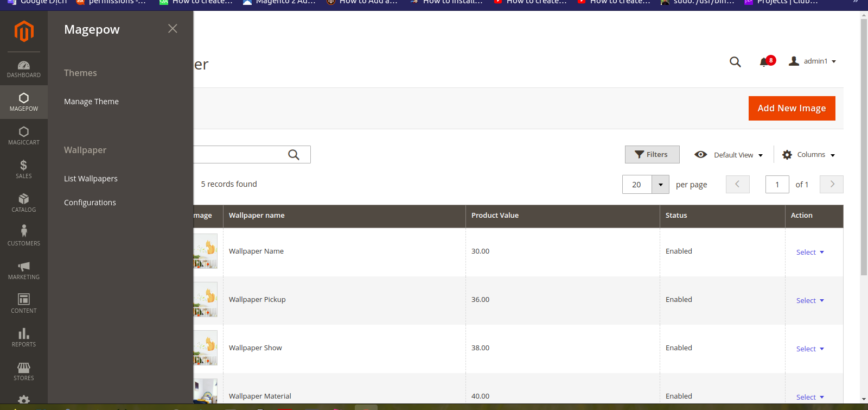Select Manage Theme menu item

91,102
